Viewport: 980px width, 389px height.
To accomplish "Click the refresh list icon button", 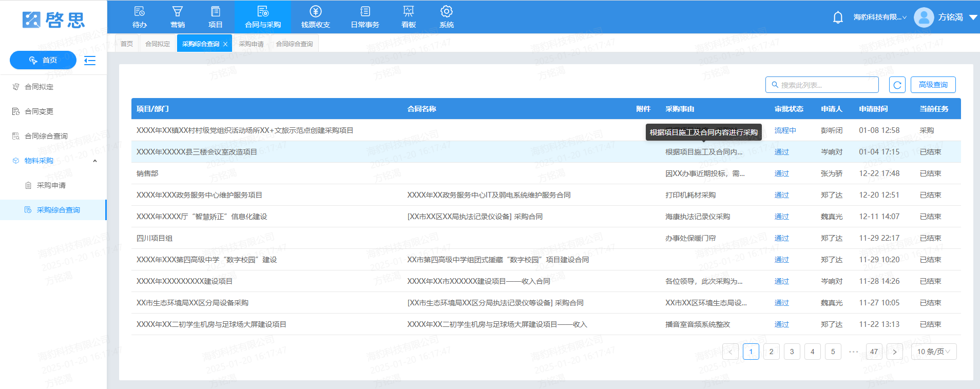I will coord(897,85).
